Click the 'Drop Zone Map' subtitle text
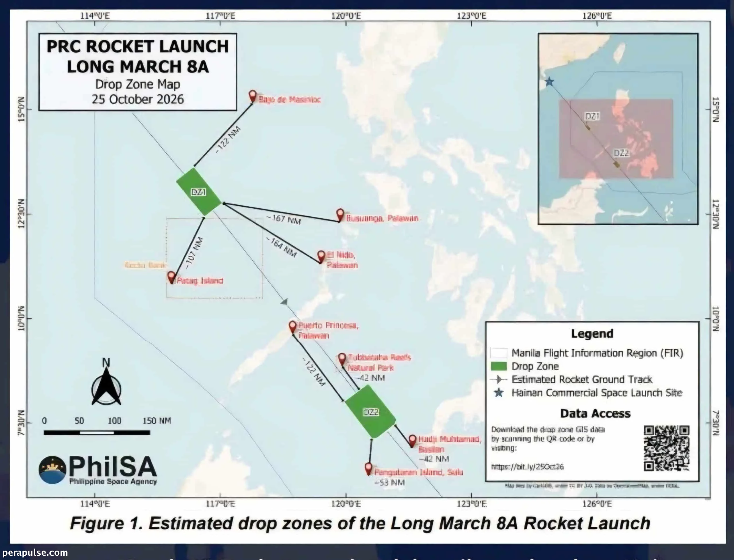This screenshot has width=734, height=560. pos(138,84)
